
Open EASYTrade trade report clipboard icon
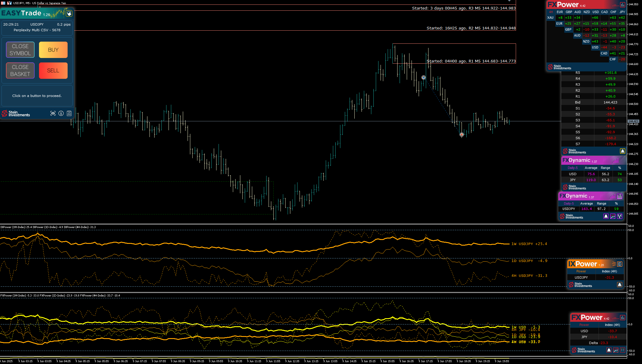click(69, 113)
